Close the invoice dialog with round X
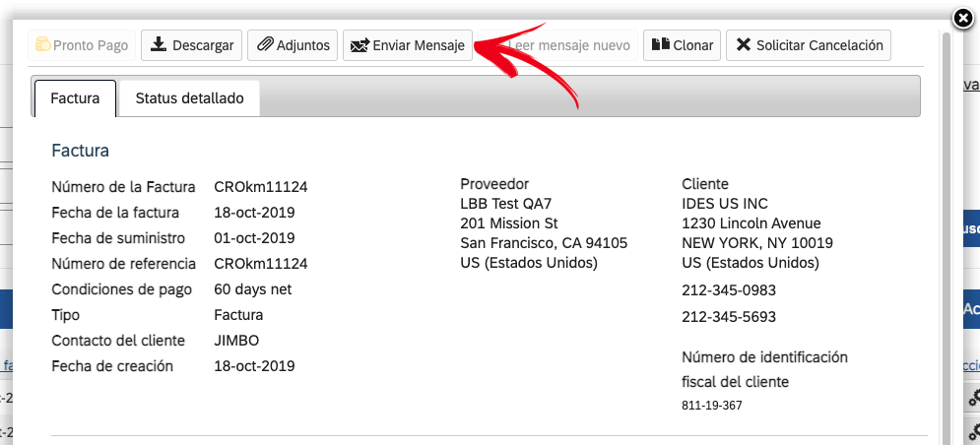Viewport: 980px width, 445px height. [x=963, y=20]
